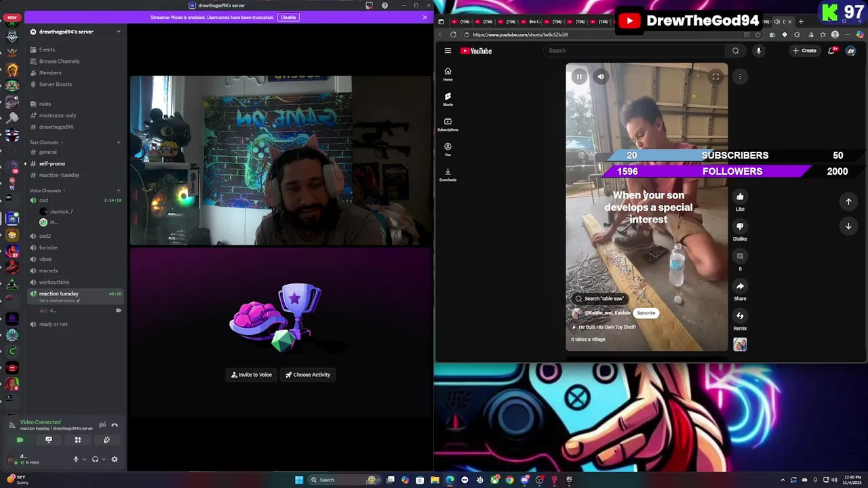
Task: Collapse the Text Channels category
Action: coord(46,142)
